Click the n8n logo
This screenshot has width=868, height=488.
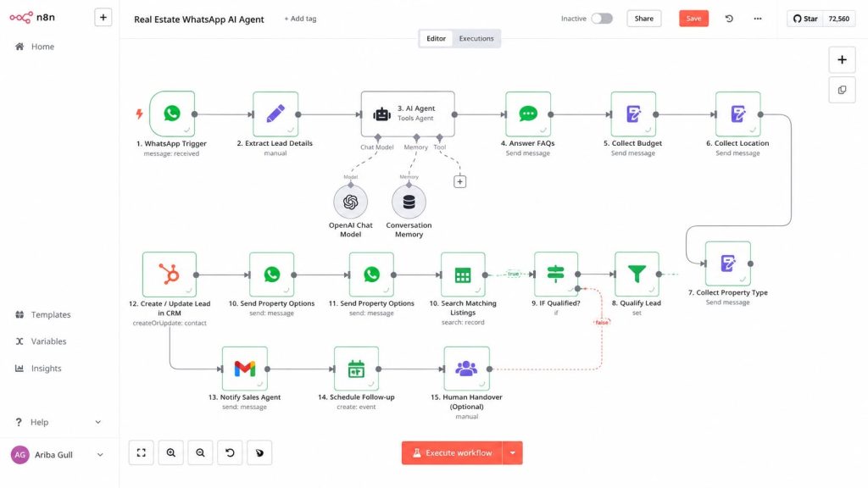click(x=32, y=18)
